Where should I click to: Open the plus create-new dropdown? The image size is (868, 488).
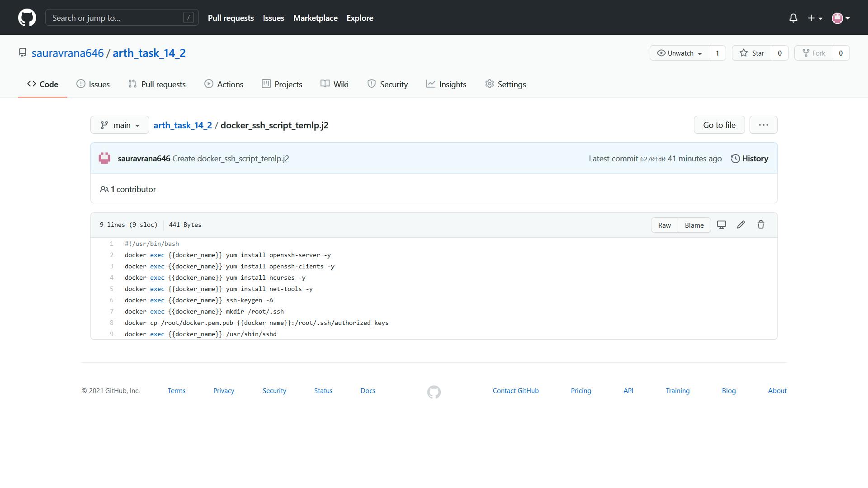815,18
